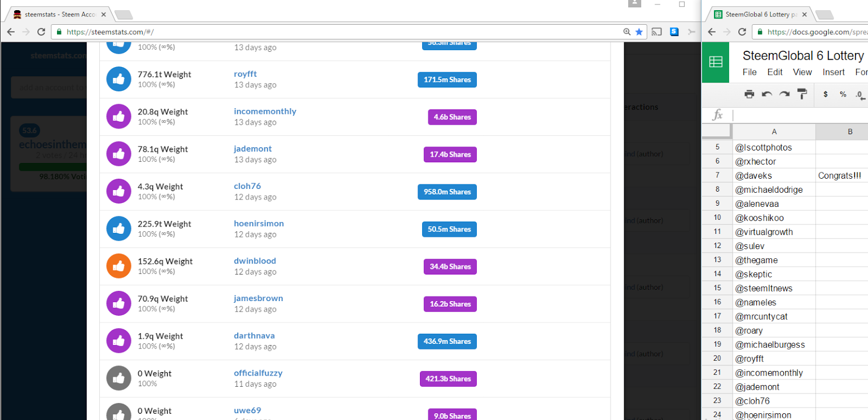
Task: Switch to the steemstats browser tab
Action: click(x=59, y=14)
